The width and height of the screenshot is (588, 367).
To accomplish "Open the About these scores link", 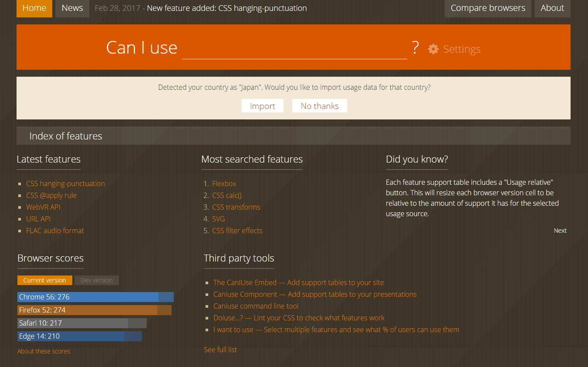I will coord(44,351).
